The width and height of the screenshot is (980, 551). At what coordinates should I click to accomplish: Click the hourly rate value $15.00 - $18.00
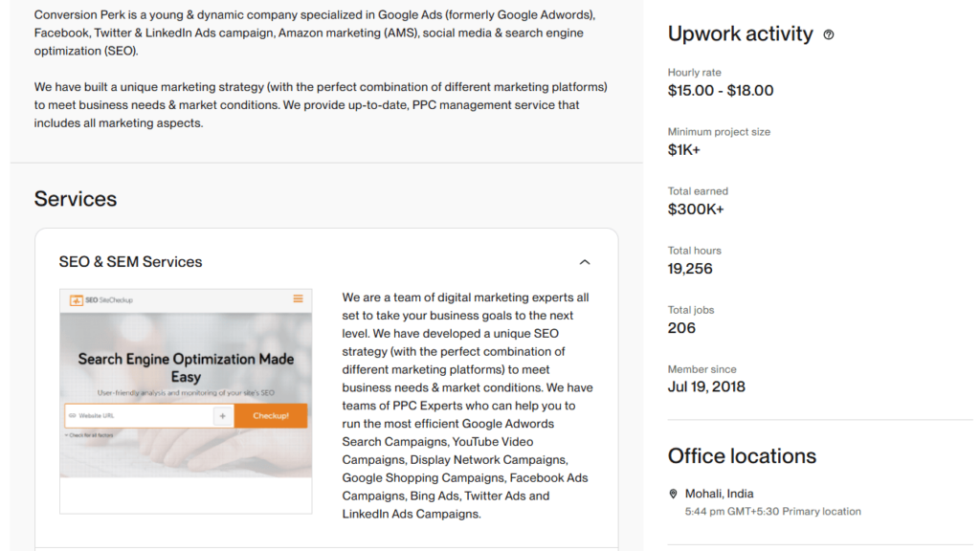pyautogui.click(x=721, y=91)
